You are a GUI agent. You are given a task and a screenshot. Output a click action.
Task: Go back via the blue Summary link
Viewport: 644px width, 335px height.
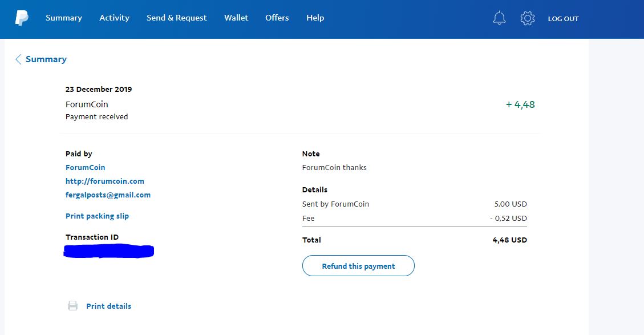pyautogui.click(x=46, y=59)
